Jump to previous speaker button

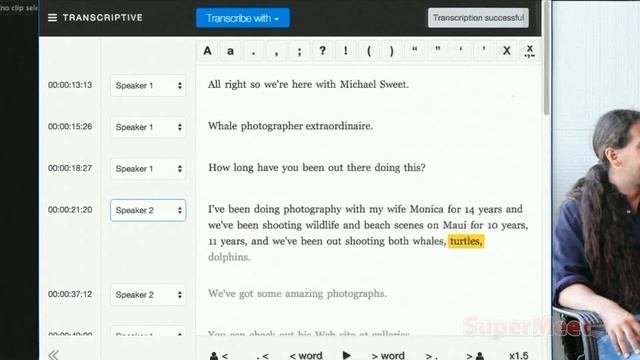[x=219, y=356]
